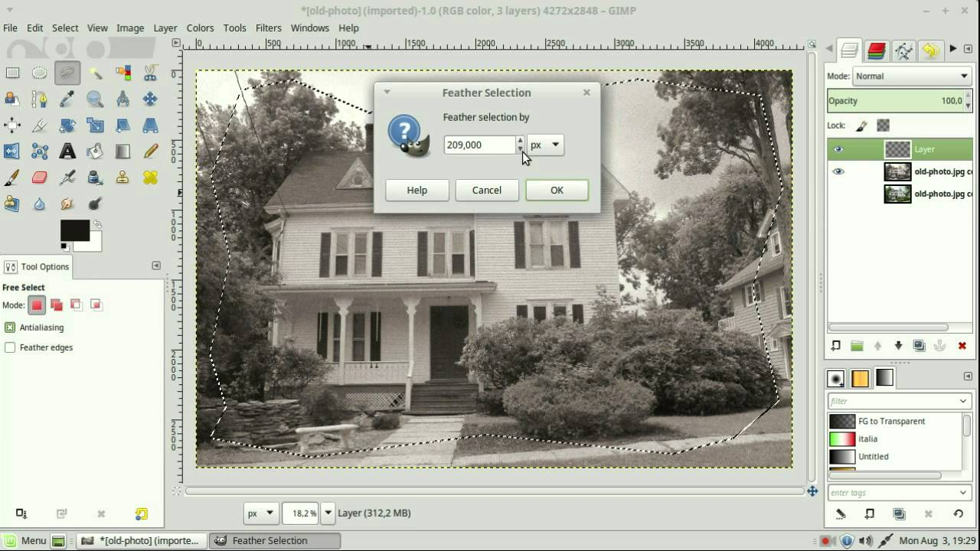Open the Layer menu

[x=165, y=28]
